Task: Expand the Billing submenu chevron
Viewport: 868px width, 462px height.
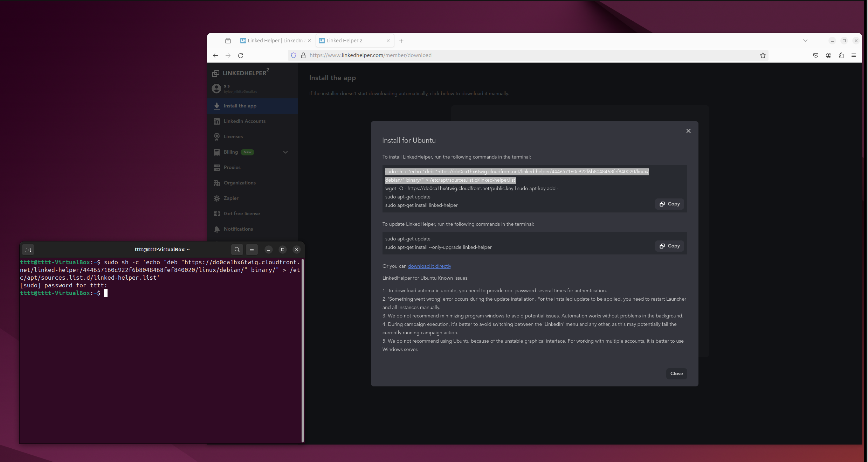Action: 285,152
